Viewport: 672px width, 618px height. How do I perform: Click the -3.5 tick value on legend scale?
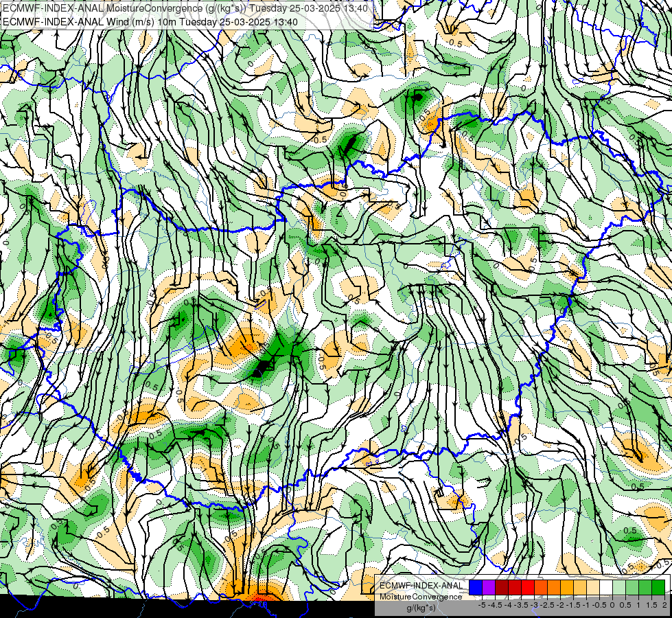[521, 605]
